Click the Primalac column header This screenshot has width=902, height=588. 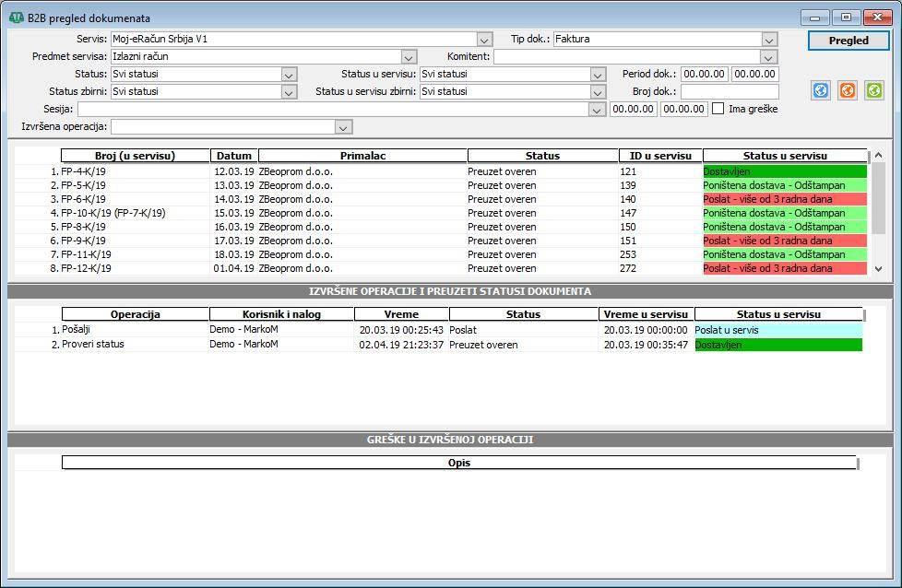click(362, 156)
